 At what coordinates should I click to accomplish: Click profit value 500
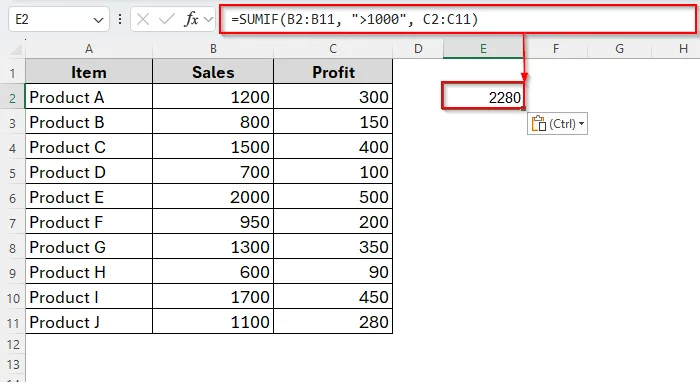(333, 197)
